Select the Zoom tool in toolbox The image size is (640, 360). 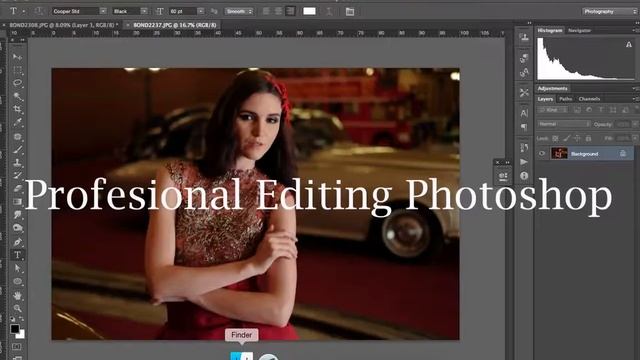[17, 308]
